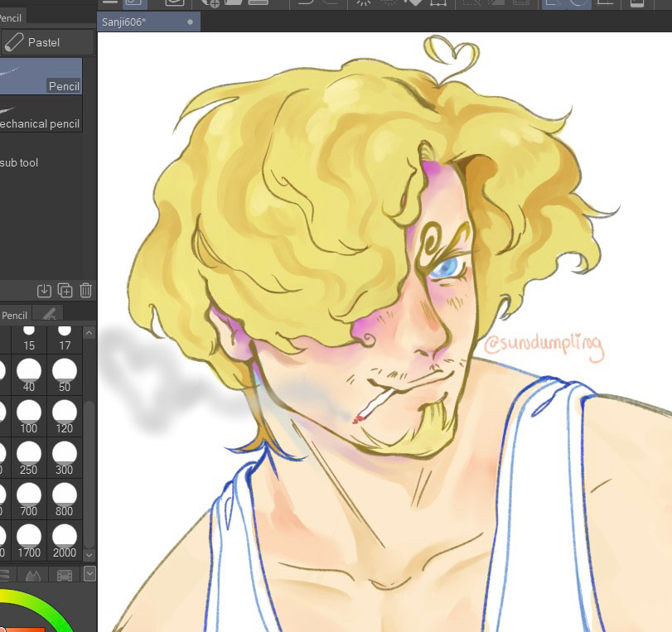Select brush size 250
This screenshot has width=672, height=632.
pos(29,458)
